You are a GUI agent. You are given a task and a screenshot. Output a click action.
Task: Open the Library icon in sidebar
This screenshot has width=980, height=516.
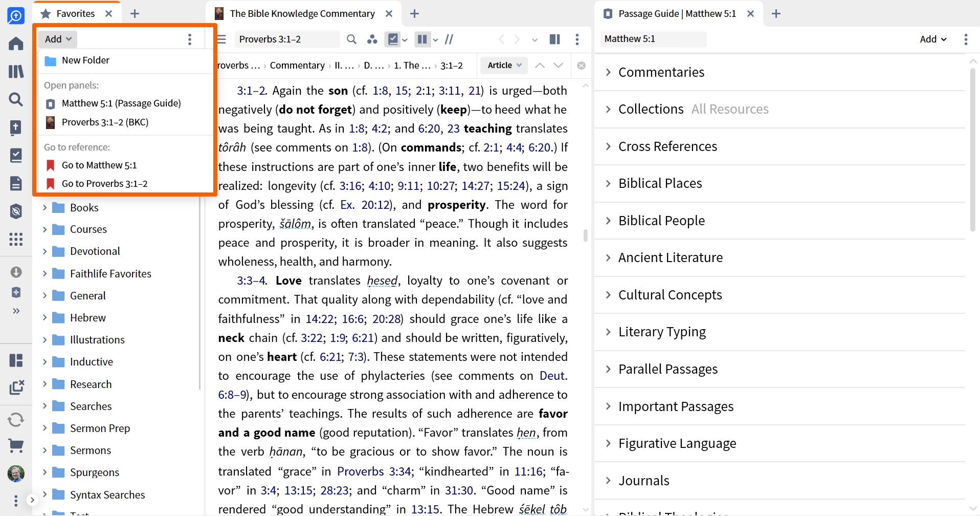pyautogui.click(x=16, y=71)
